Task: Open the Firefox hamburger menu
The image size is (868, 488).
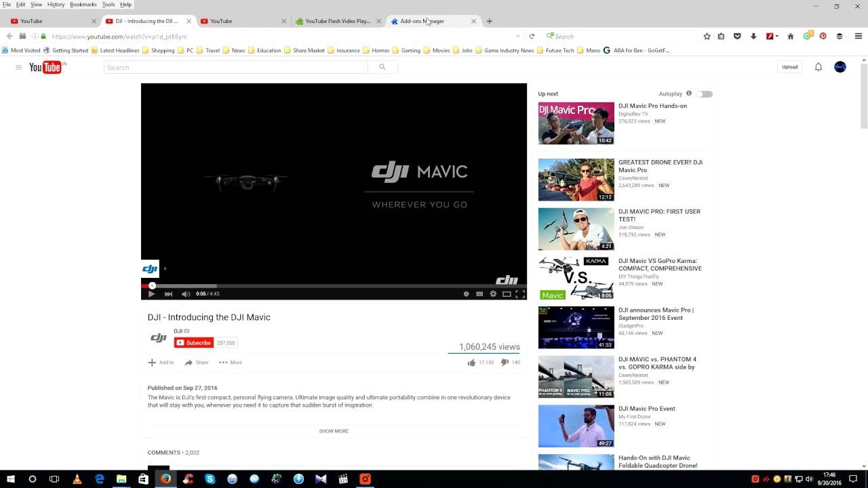Action: click(x=858, y=37)
